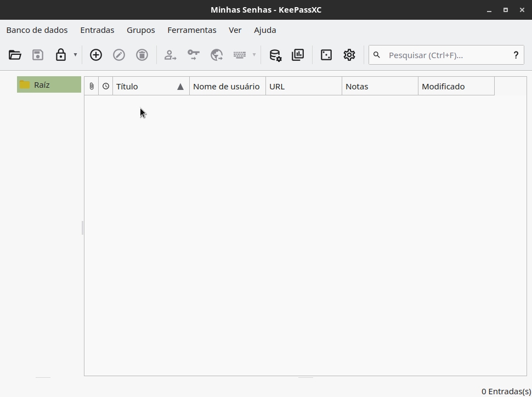
Task: Minimize the KeePassXC window
Action: [489, 10]
